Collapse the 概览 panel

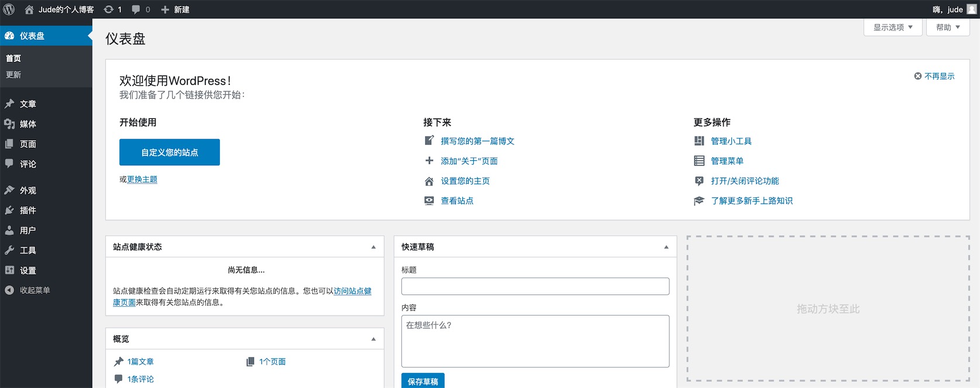click(373, 339)
